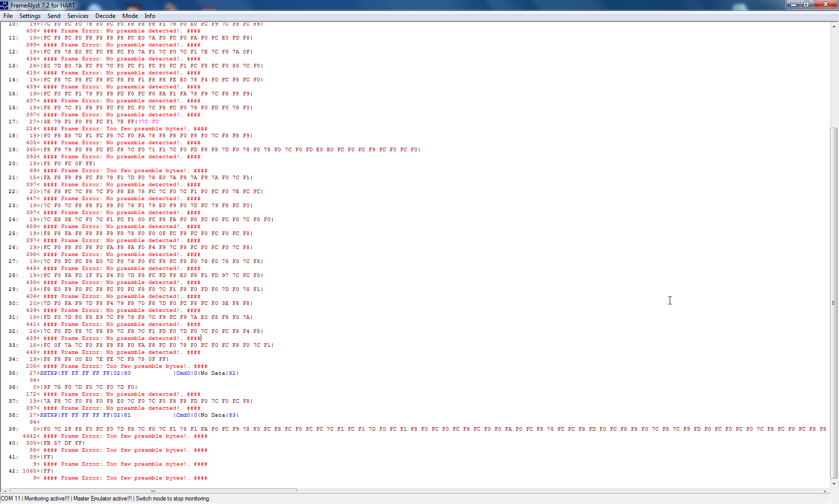
Task: Click line number '13:'
Action: coord(13,66)
